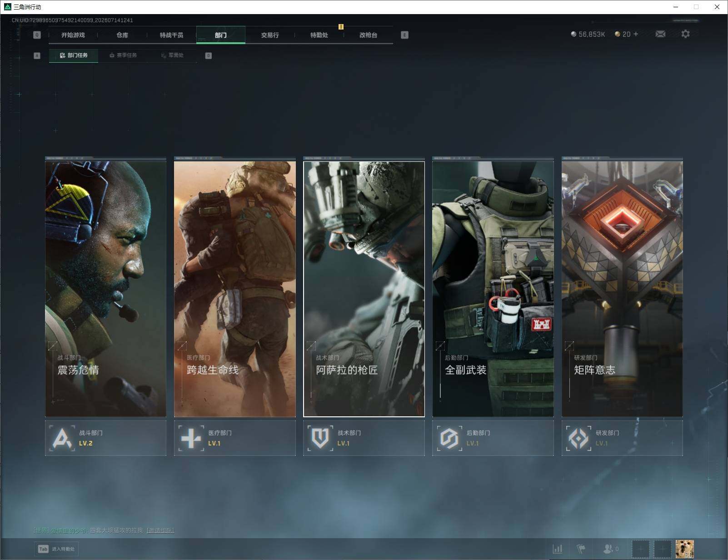This screenshot has width=728, height=560.
Task: Click the first empty squad slot plus
Action: point(640,549)
